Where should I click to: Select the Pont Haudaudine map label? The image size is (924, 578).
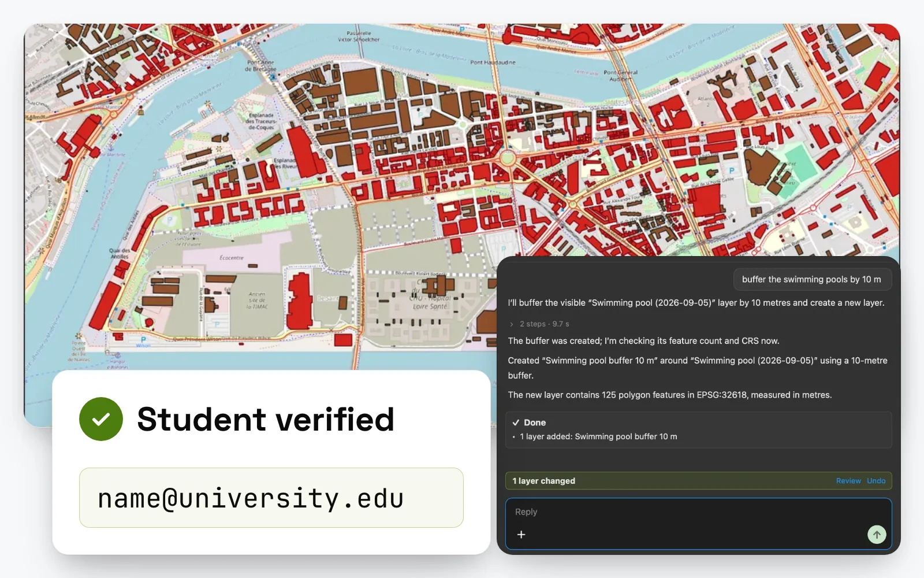[x=493, y=62]
